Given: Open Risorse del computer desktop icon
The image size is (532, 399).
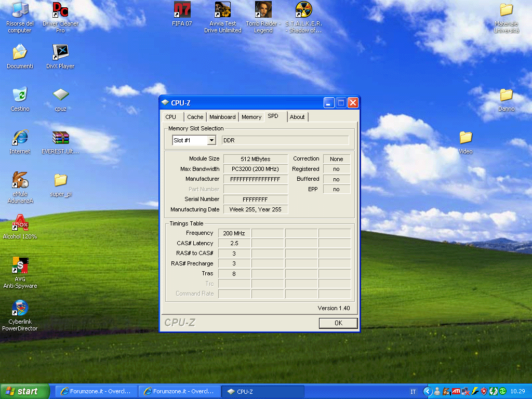Looking at the screenshot, I should tap(20, 17).
